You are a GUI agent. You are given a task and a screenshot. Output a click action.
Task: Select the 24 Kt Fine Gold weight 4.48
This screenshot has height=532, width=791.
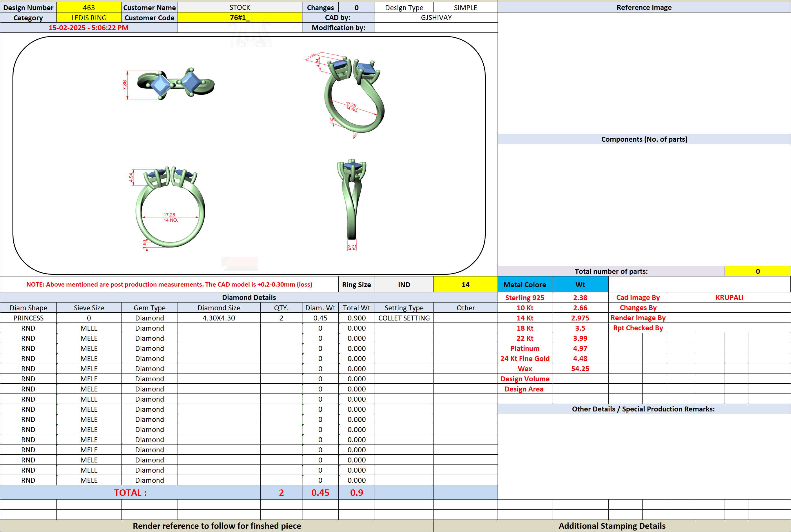click(x=580, y=359)
